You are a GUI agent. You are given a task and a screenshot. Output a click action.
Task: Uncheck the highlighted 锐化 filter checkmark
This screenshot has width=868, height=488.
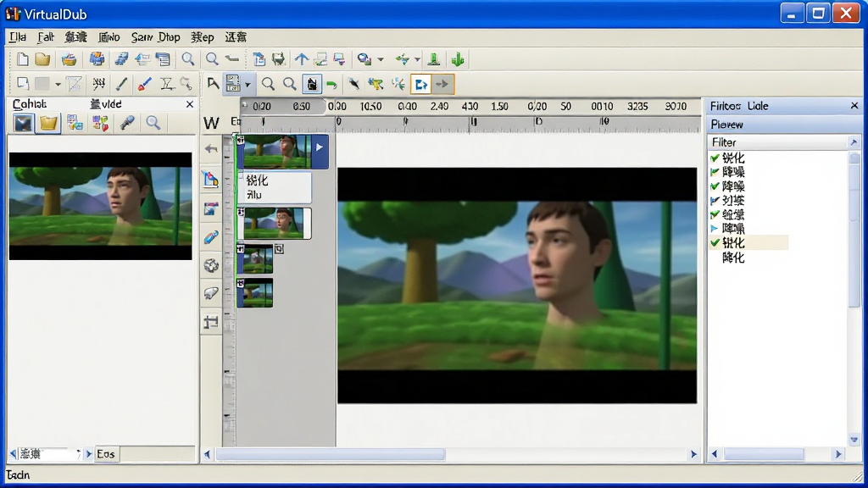point(715,243)
